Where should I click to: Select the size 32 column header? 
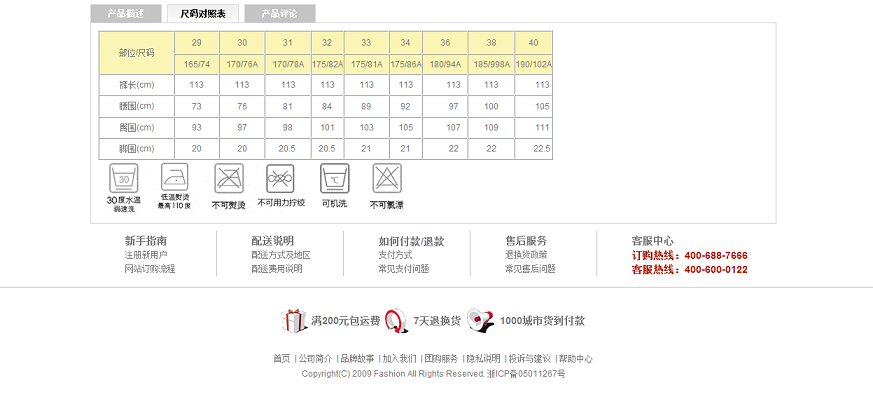click(x=327, y=43)
